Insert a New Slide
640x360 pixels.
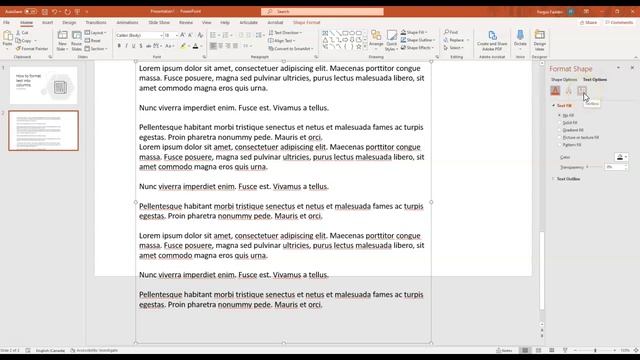[62, 41]
